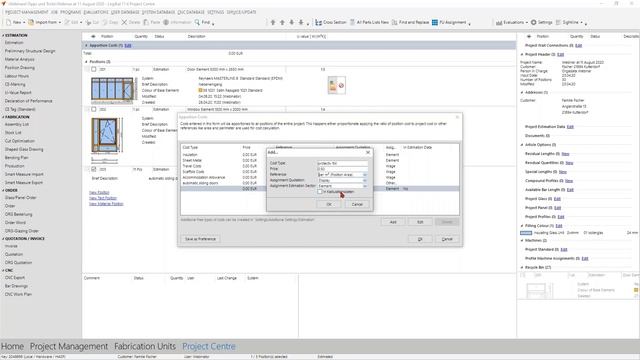Collapse the Positions group
Screen dimensions: 640x360
(x=86, y=62)
